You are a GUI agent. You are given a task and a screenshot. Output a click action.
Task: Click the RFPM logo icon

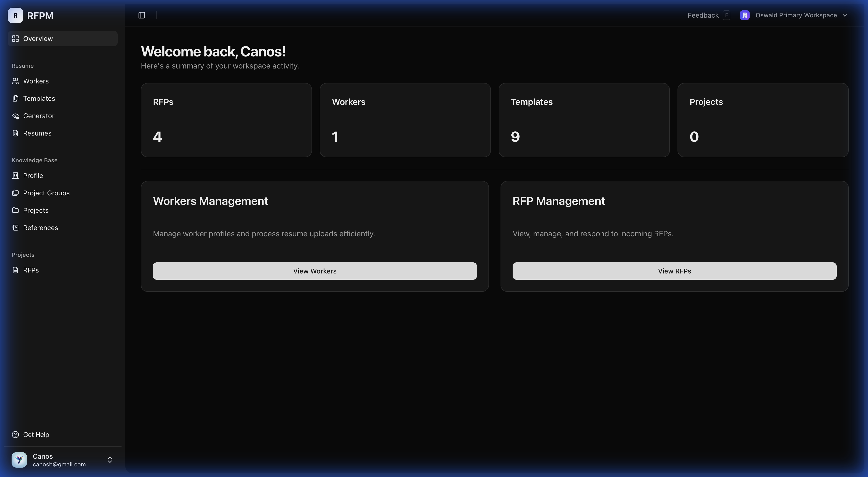pos(15,15)
